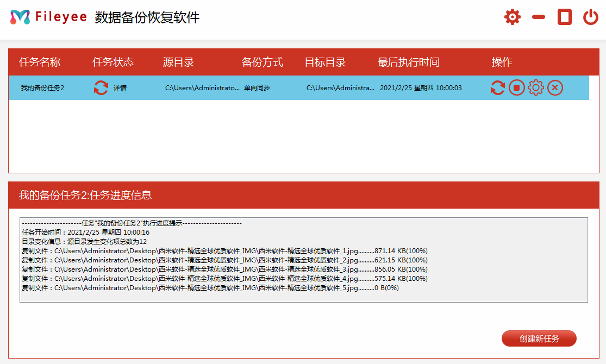Open software settings via the title bar gear
Image resolution: width=606 pixels, height=364 pixels.
512,17
